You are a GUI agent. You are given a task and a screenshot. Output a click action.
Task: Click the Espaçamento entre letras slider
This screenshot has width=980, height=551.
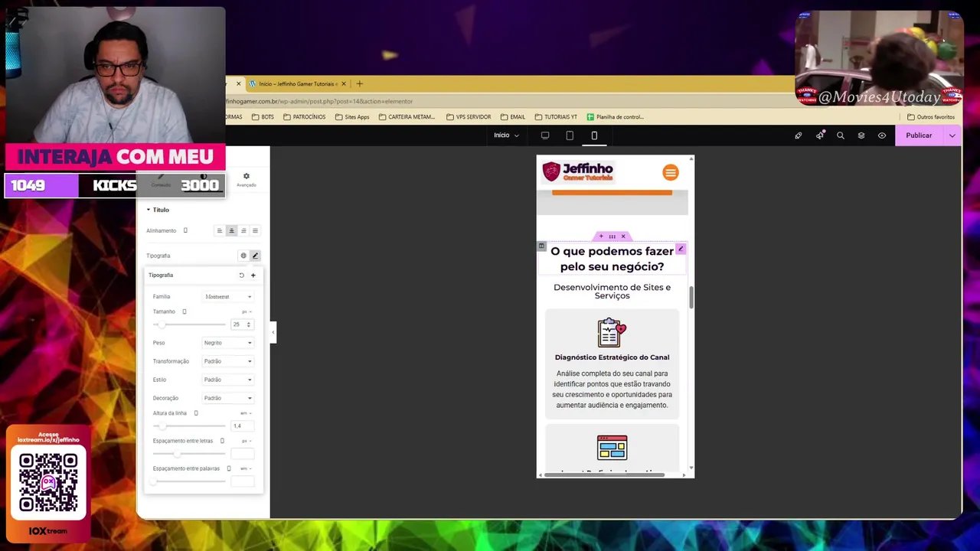pos(189,454)
